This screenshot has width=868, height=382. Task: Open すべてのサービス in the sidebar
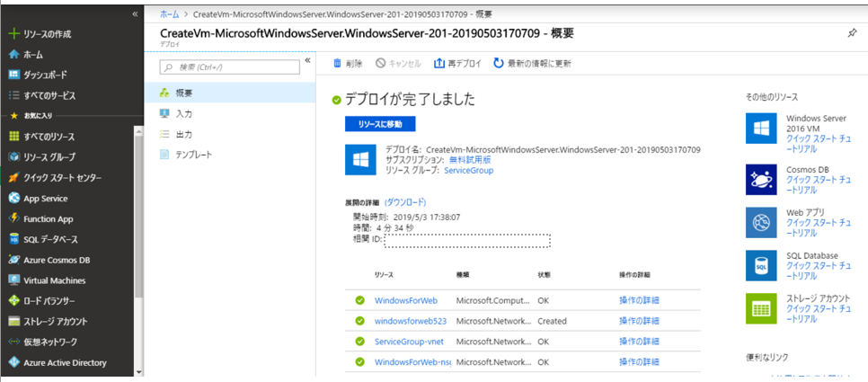pos(49,95)
